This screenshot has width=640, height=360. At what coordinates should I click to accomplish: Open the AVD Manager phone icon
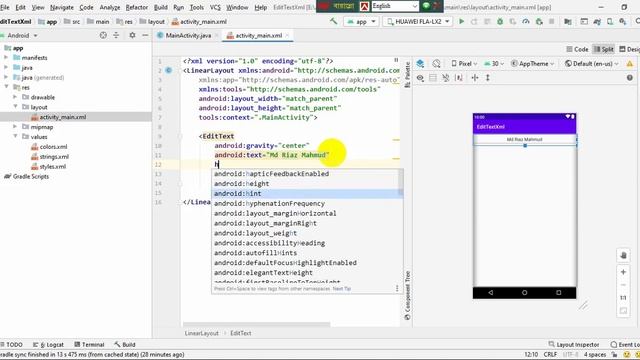(x=610, y=21)
